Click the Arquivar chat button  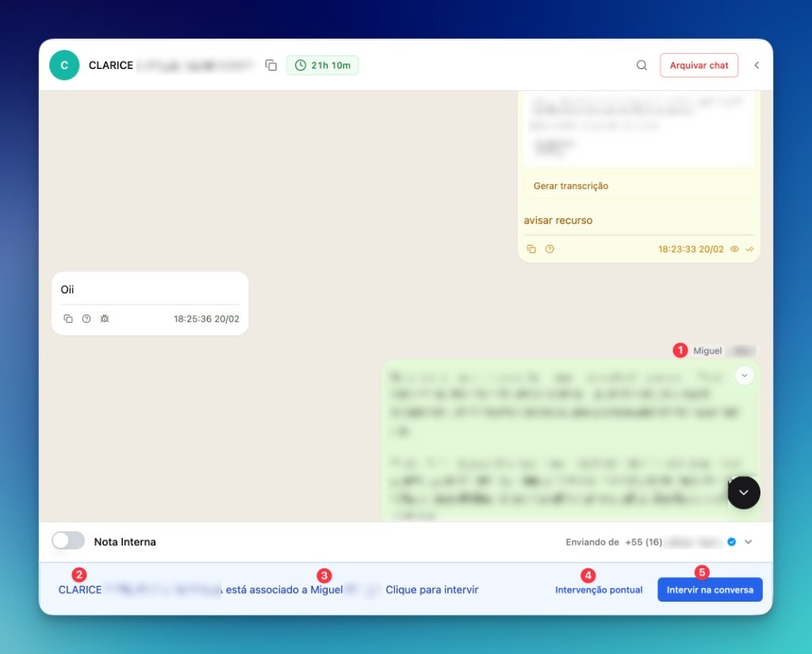coord(699,65)
